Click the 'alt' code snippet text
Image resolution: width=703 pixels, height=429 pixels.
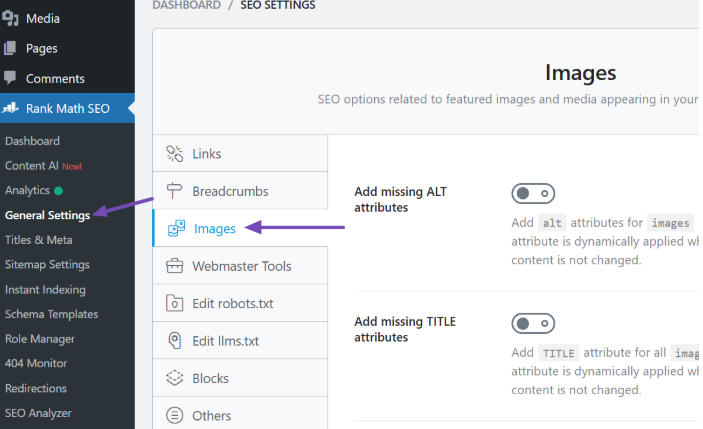coord(552,223)
